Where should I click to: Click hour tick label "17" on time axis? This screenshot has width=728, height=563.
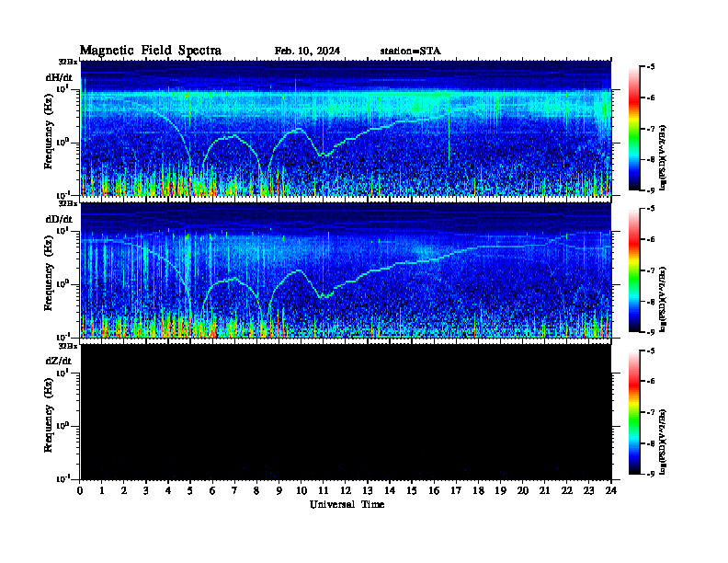click(x=456, y=491)
